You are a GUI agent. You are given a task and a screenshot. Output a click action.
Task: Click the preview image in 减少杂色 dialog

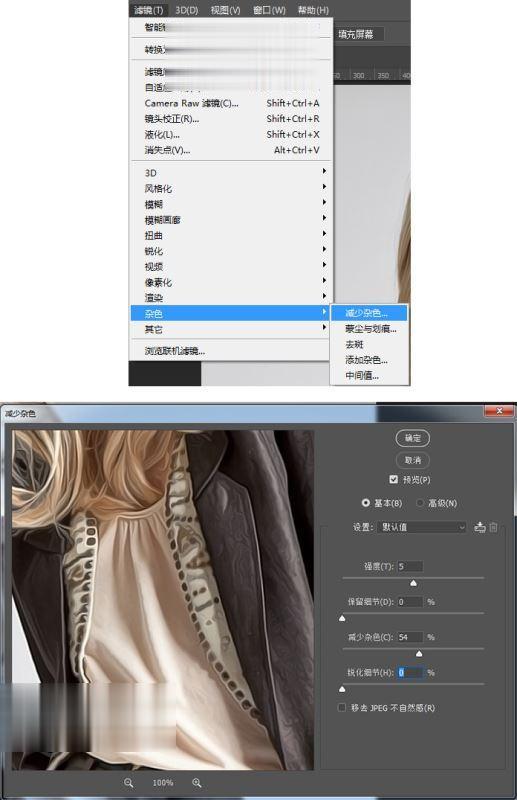tap(163, 599)
